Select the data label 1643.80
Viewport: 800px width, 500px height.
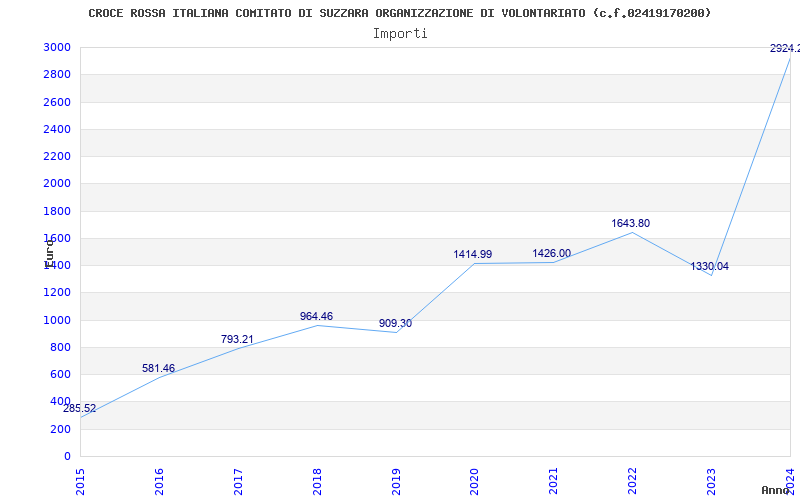[x=631, y=223]
